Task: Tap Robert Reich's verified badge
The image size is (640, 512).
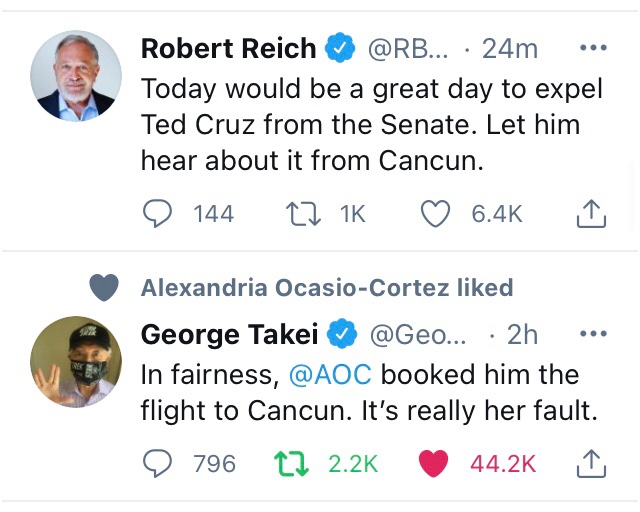Action: point(341,48)
